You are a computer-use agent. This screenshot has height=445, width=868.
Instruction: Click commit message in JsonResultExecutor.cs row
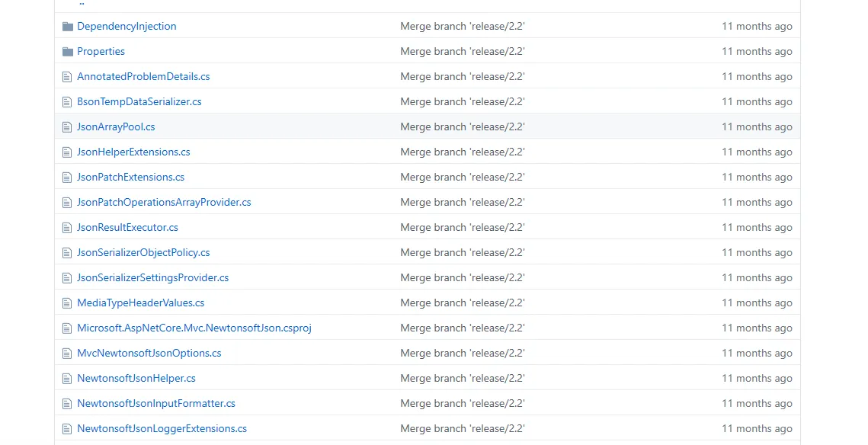click(463, 228)
